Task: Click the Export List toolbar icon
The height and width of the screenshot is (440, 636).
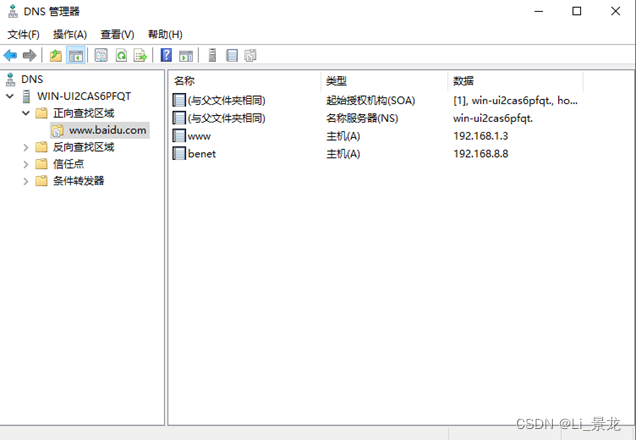Action: [140, 55]
